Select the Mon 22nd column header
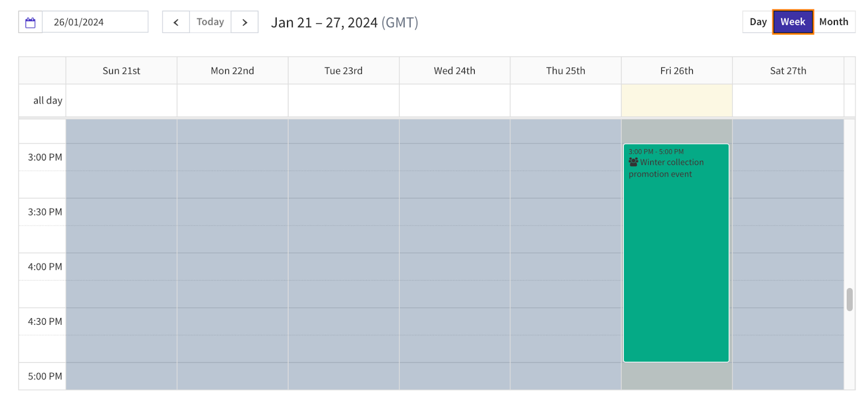868x404 pixels. [232, 70]
